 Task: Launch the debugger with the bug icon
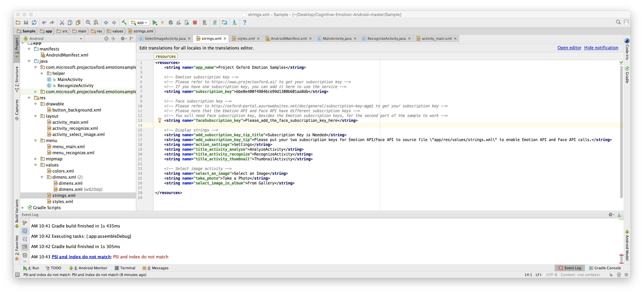pos(171,22)
